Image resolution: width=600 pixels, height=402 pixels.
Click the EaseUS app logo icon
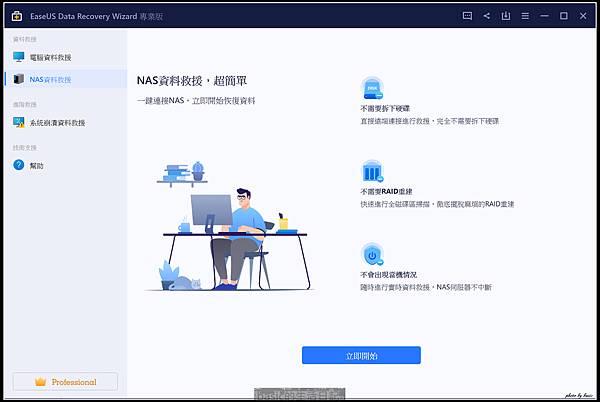(17, 16)
